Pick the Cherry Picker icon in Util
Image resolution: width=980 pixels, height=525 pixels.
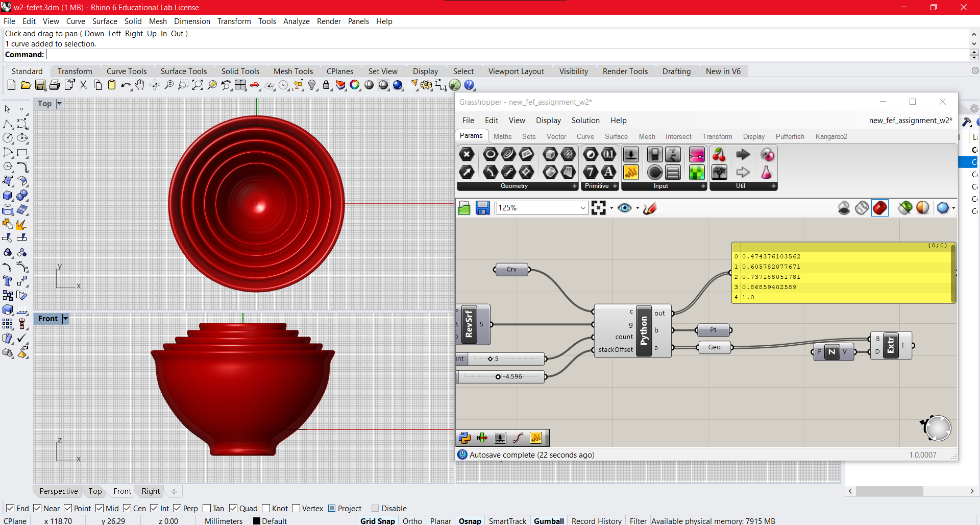tap(719, 155)
